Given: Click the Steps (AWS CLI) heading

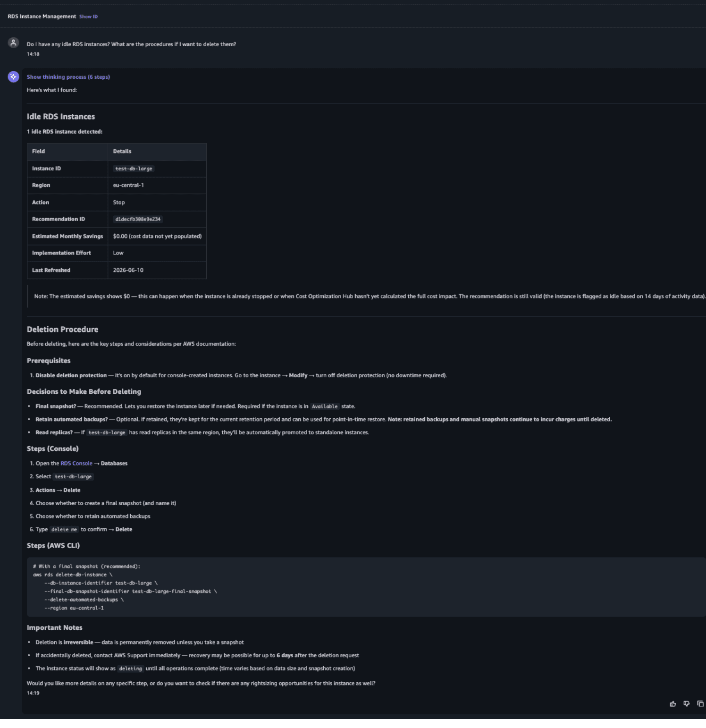Looking at the screenshot, I should point(53,545).
